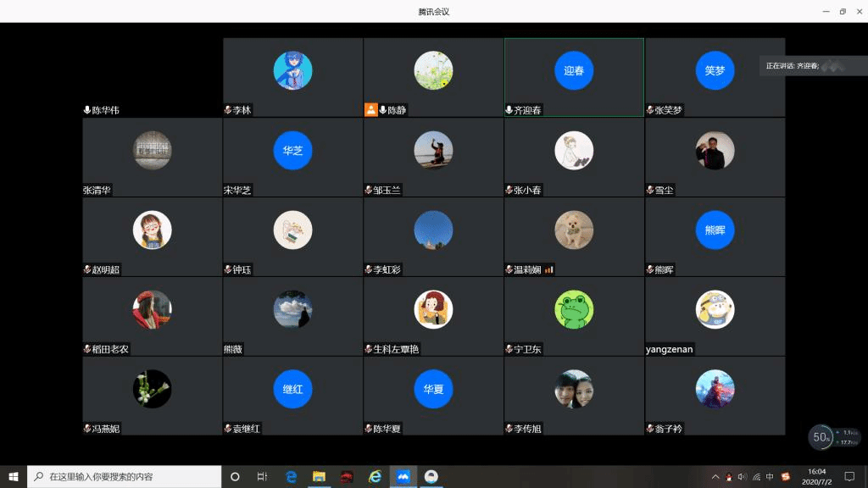
Task: Expand the hidden system tray icons
Action: tap(715, 476)
